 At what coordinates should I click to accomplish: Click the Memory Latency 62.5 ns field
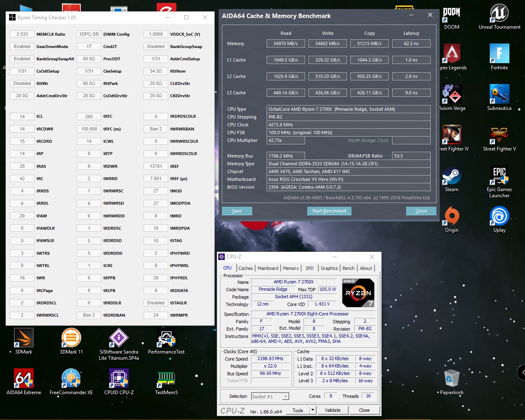411,43
